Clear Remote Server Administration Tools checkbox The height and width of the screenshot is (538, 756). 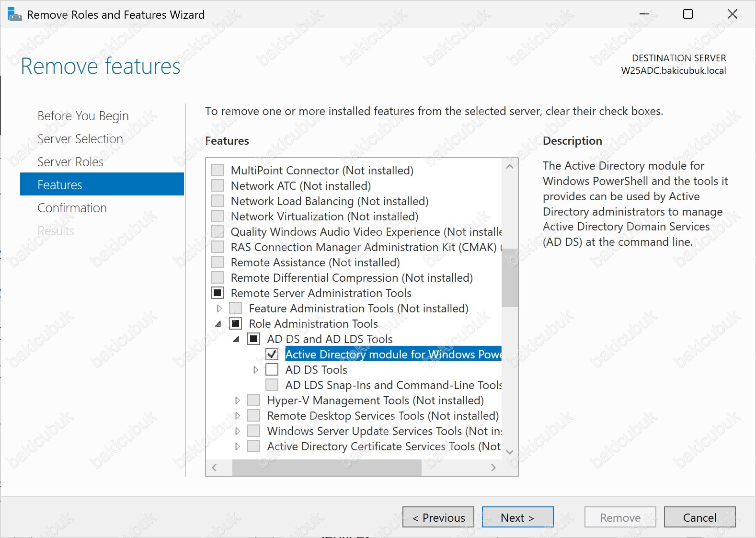click(218, 293)
